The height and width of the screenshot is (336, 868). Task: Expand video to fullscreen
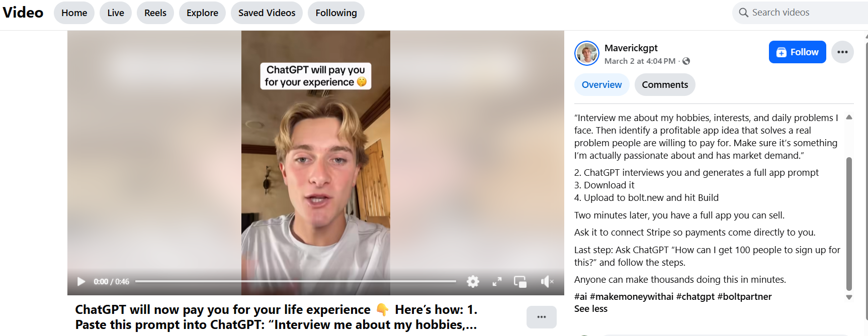(x=497, y=282)
